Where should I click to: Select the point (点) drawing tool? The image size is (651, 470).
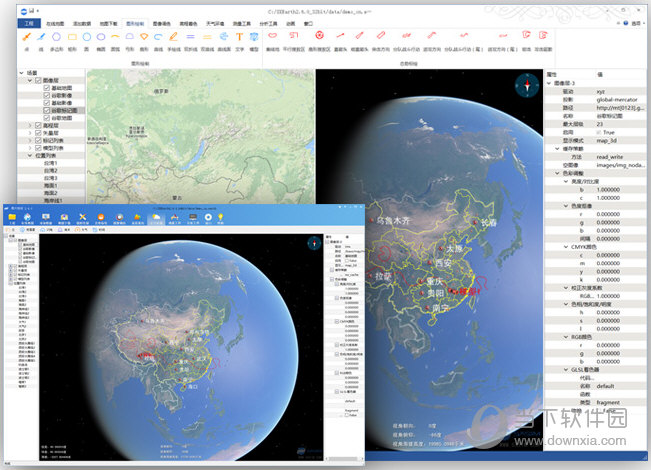(x=25, y=37)
